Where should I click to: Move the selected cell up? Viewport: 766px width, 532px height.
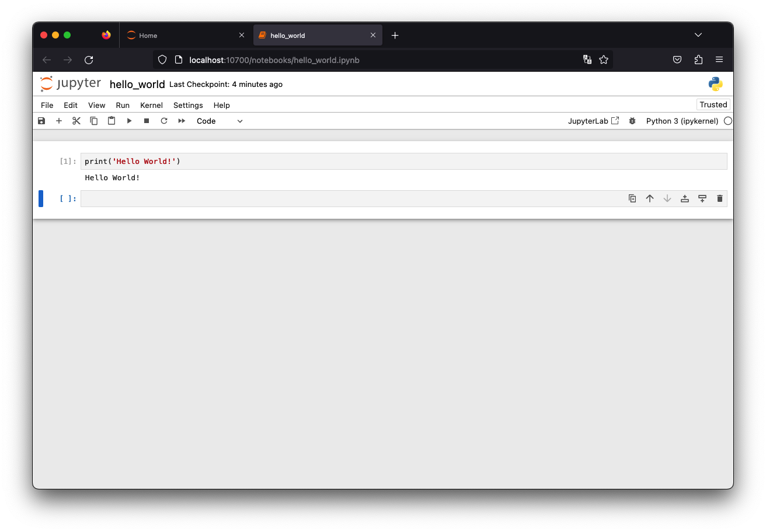(x=650, y=198)
